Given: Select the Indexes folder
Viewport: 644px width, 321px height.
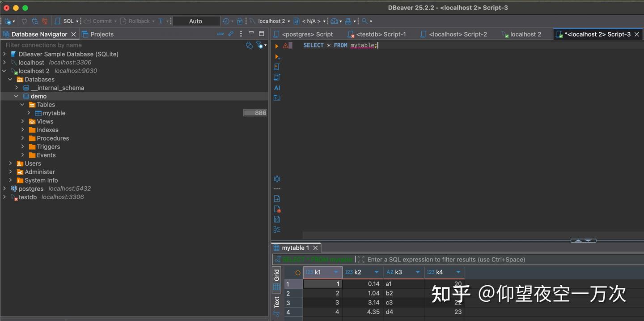Looking at the screenshot, I should pyautogui.click(x=47, y=130).
